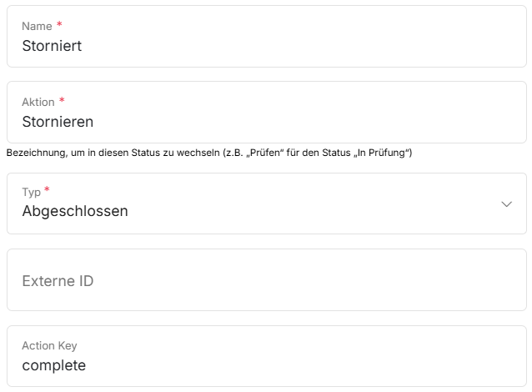Click the red asterisk beside Aktion
This screenshot has height=392, width=532.
pyautogui.click(x=62, y=101)
